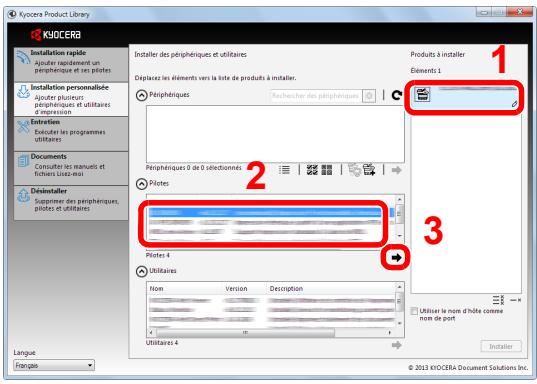537x384 pixels.
Task: Move selected devices to install list arrow
Action: point(396,170)
